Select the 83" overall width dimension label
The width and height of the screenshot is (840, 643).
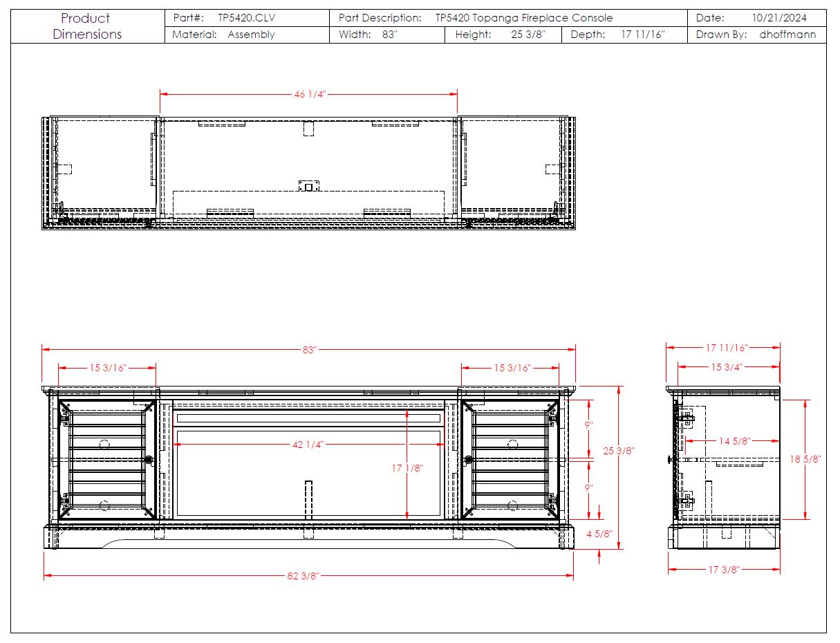309,350
